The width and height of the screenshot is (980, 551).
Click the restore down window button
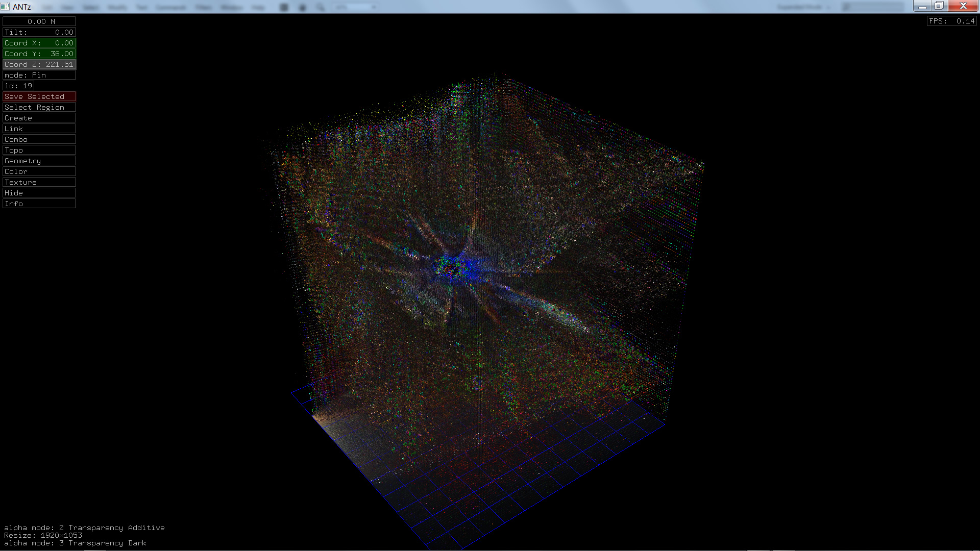939,6
